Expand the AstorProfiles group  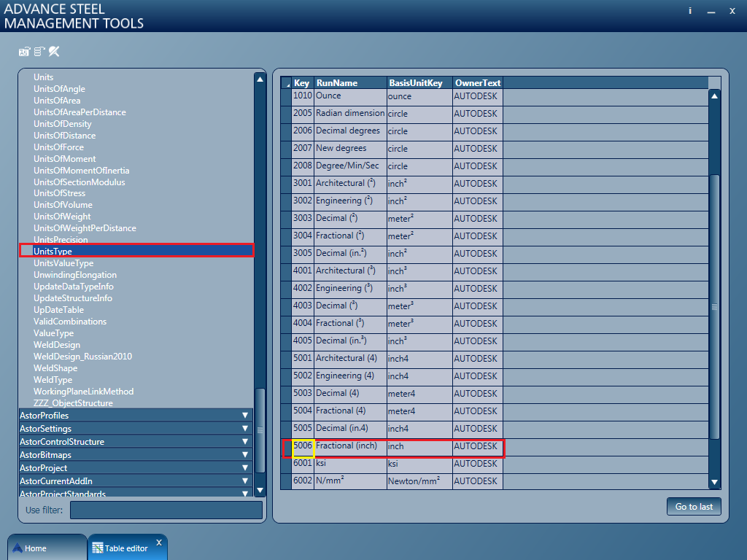(x=136, y=415)
